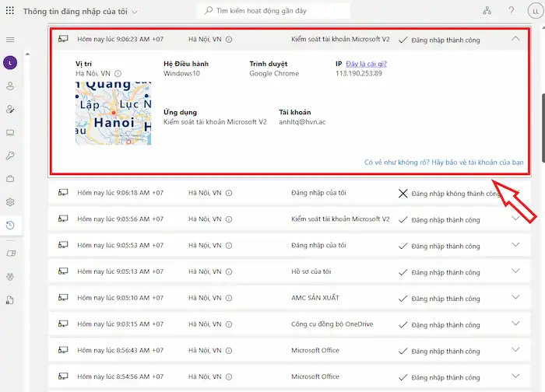Click the page vertical scrollbar thumb
Image resolution: width=545 pixels, height=392 pixels.
tap(543, 128)
